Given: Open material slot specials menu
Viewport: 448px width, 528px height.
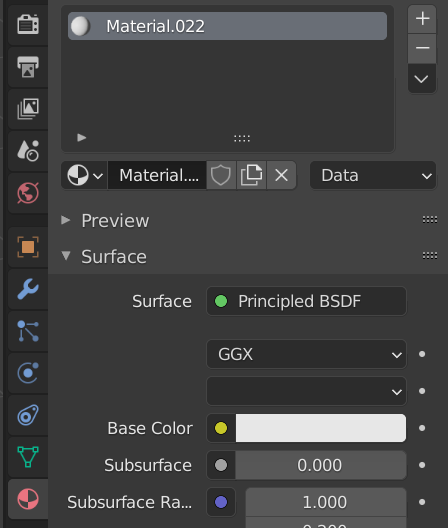Looking at the screenshot, I should (x=422, y=79).
